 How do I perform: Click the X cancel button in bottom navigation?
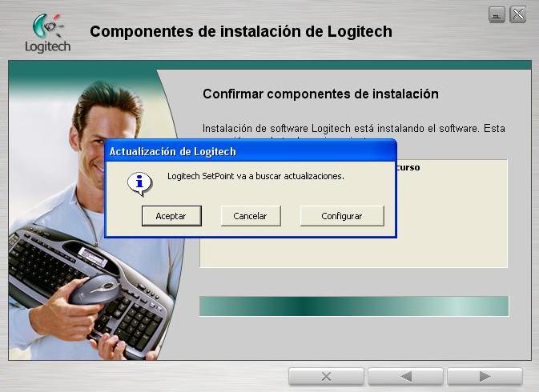pyautogui.click(x=326, y=377)
